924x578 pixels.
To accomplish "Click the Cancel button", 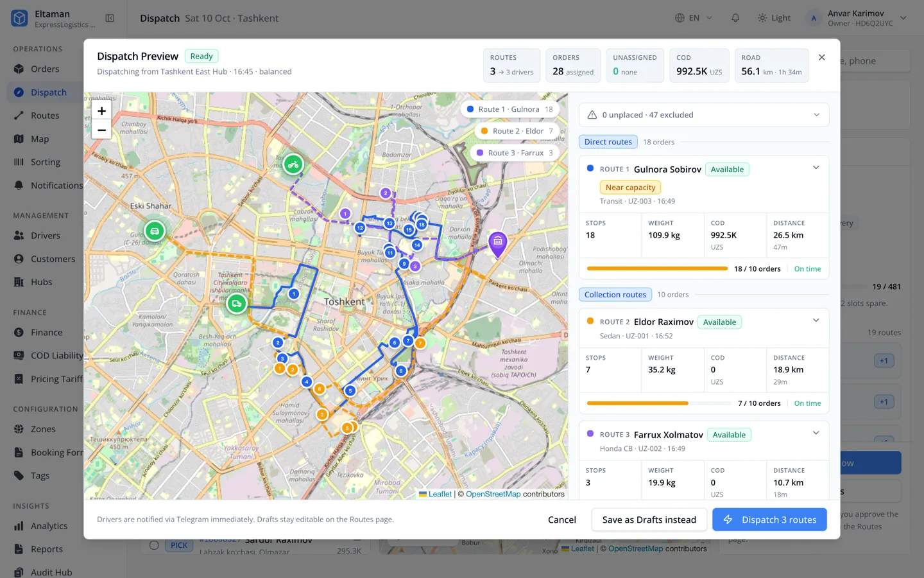I will click(562, 520).
